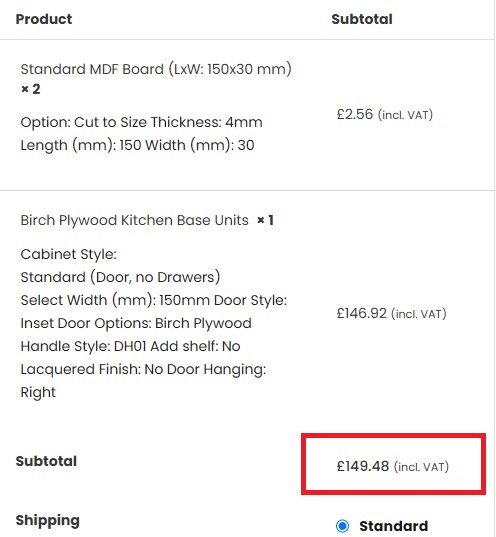This screenshot has width=496, height=537.
Task: Click the £146.92 subtotal price
Action: pos(361,313)
